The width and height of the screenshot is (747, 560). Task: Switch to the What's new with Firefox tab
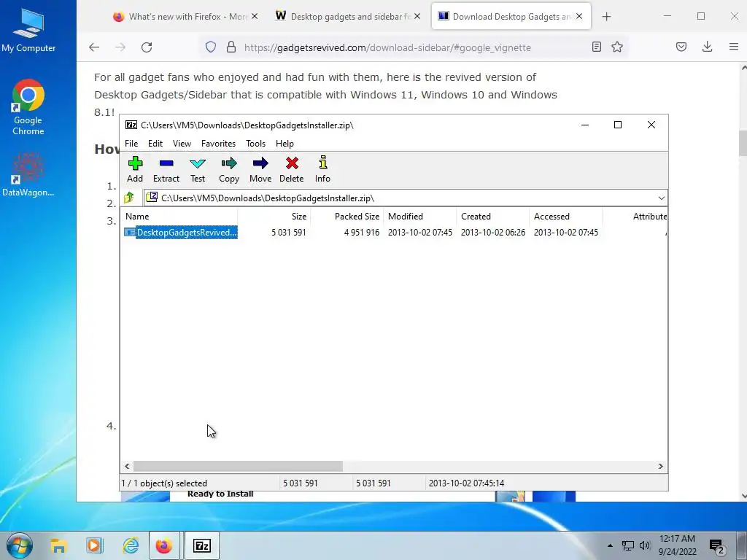[x=185, y=17]
